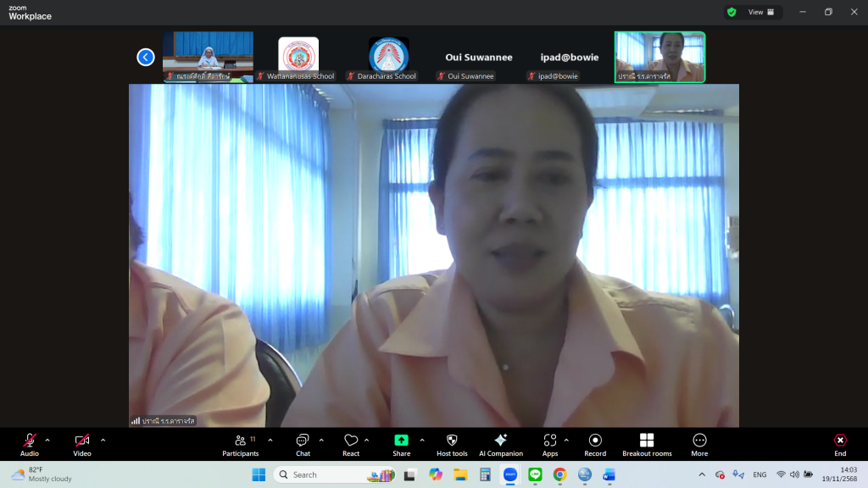
Task: Click the React heart icon
Action: 351,441
